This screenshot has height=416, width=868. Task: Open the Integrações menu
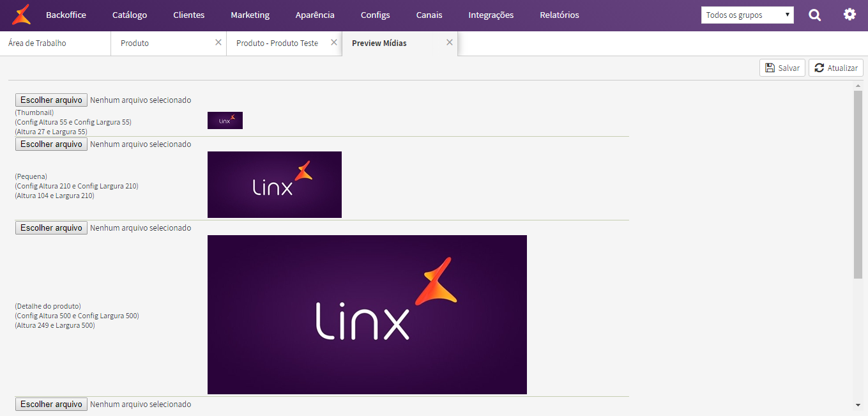(491, 15)
